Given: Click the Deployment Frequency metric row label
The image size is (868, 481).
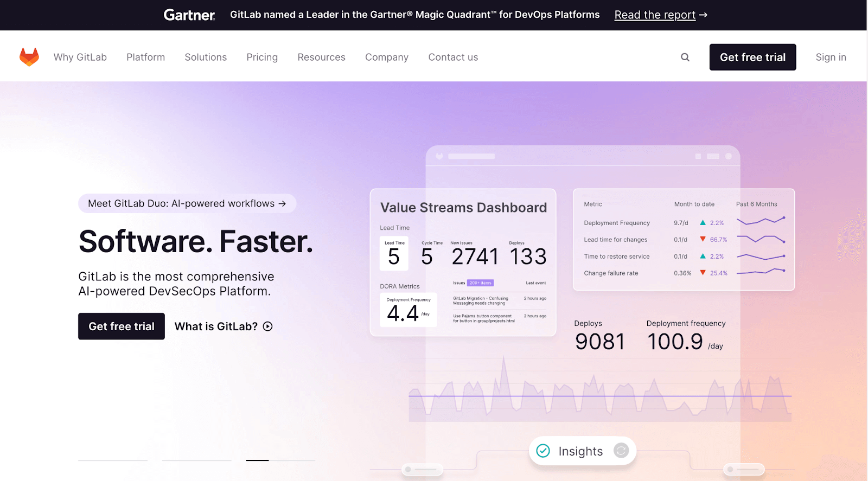Looking at the screenshot, I should 617,223.
